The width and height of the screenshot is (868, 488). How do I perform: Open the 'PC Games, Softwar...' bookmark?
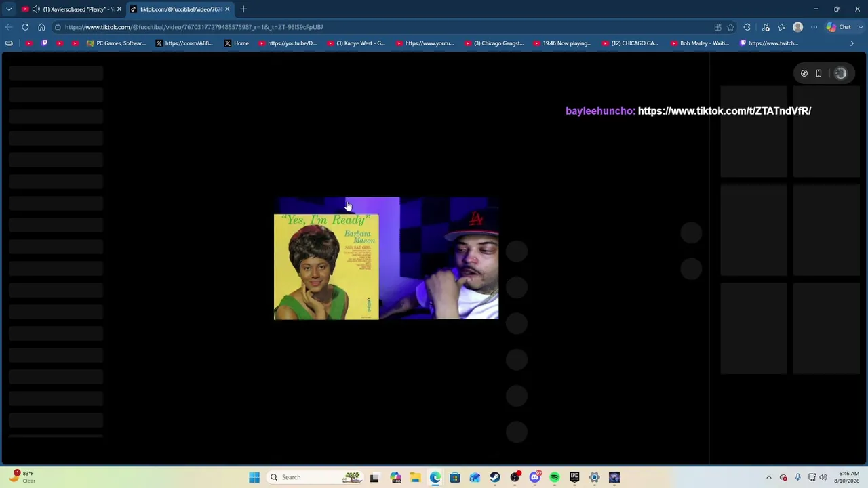[x=116, y=43]
